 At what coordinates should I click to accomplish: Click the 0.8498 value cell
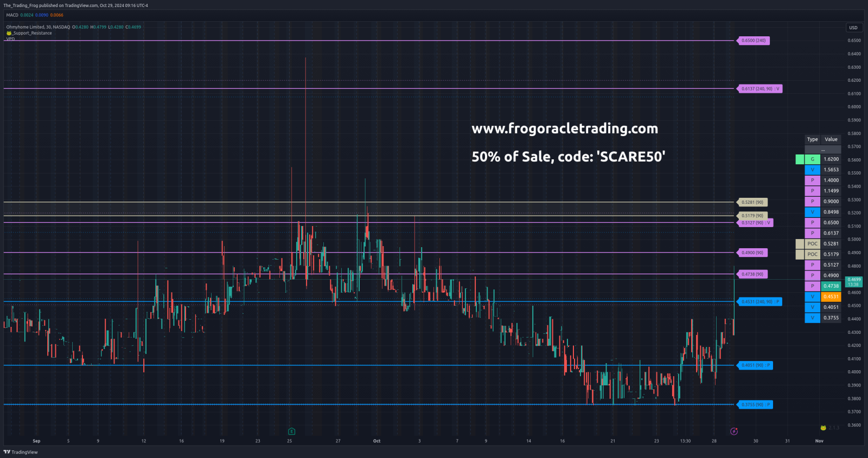pos(831,212)
